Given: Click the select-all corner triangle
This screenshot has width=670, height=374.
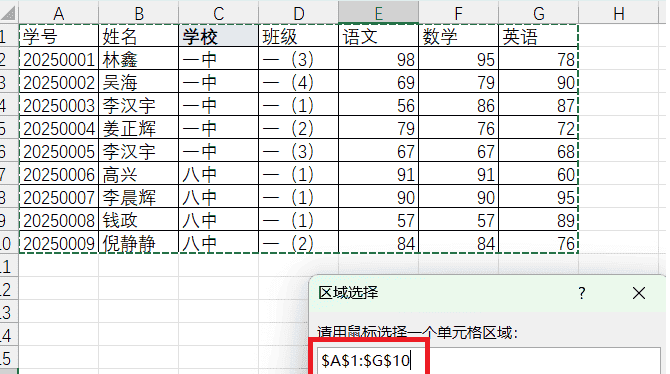Looking at the screenshot, I should point(8,13).
